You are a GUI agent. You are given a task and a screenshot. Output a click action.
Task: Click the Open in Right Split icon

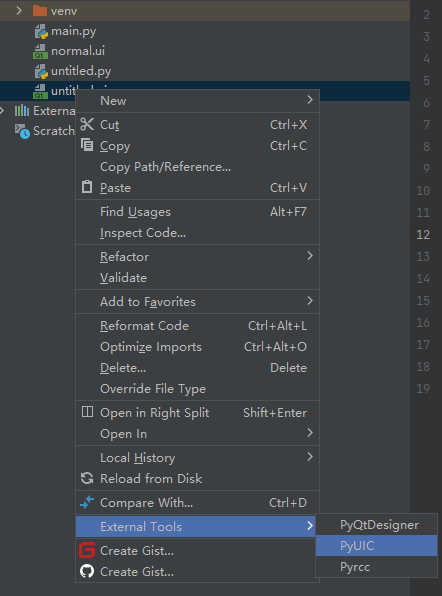(x=87, y=412)
